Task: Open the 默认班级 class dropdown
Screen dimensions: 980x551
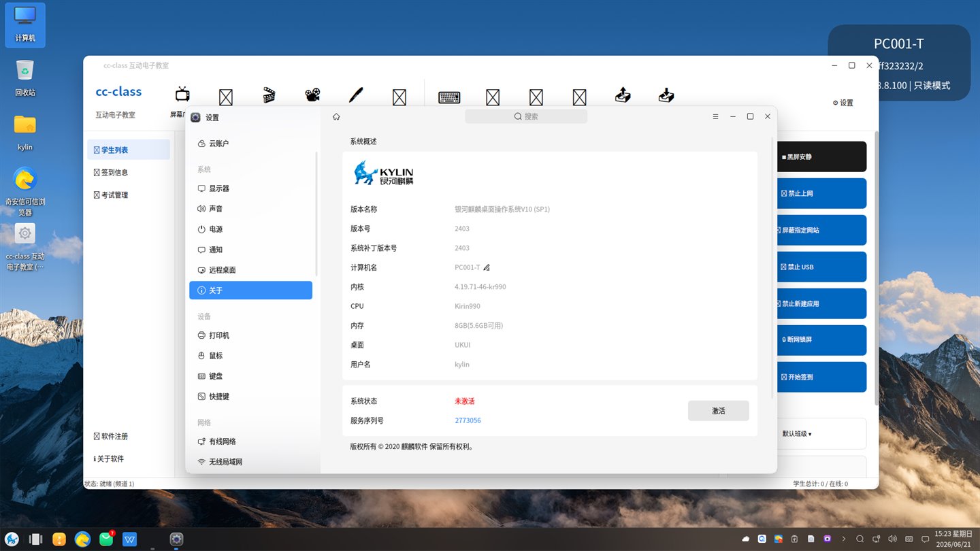Action: [x=796, y=433]
